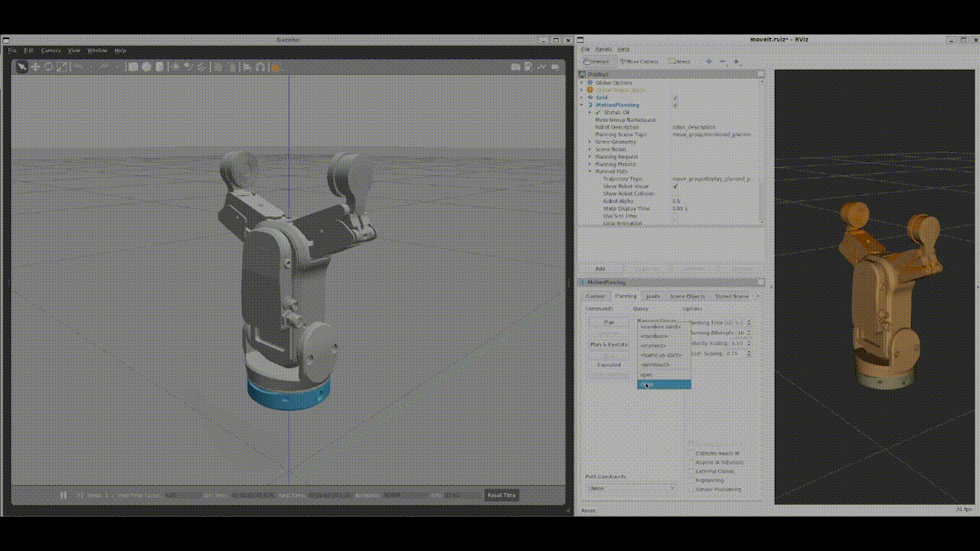Enable the External Comm. checkbox
This screenshot has height=551, width=980.
pyautogui.click(x=692, y=471)
